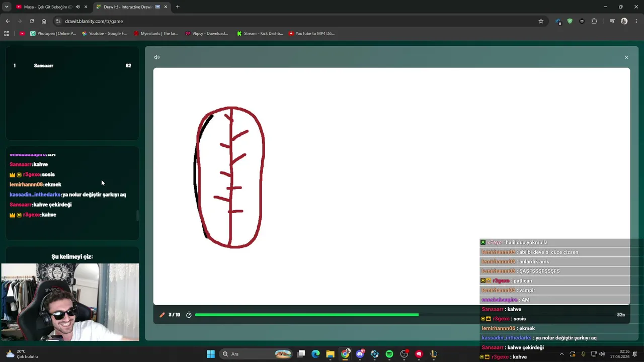The width and height of the screenshot is (644, 362).
Task: Click r3gexo's patlıcan message in overlay chat
Action: (x=554, y=281)
